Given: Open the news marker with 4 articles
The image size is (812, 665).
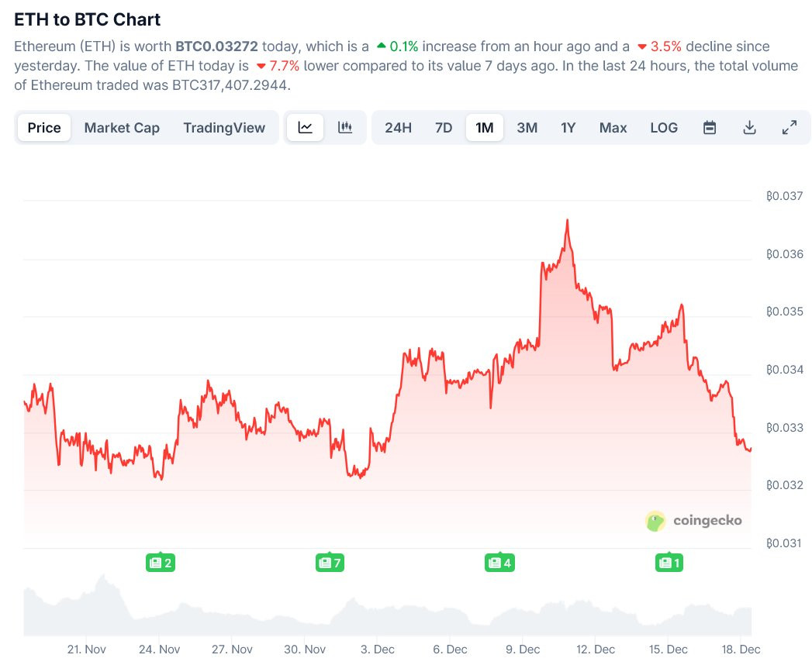Looking at the screenshot, I should pos(499,563).
